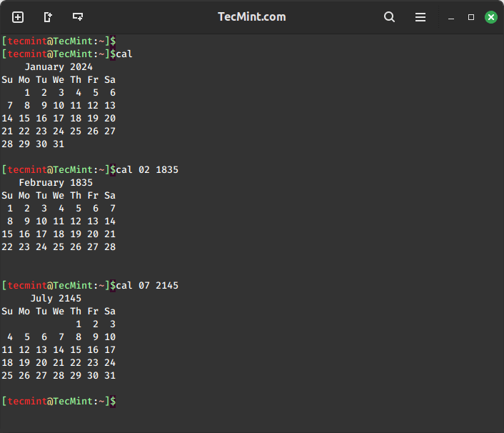This screenshot has height=433, width=504.
Task: Click the weekday header row under January 2024
Action: [59, 80]
